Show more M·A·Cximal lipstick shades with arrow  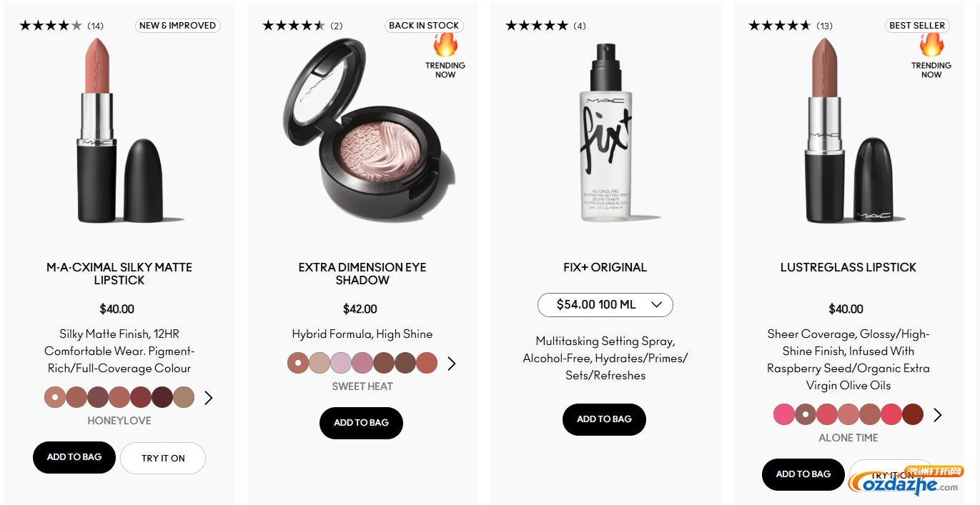[x=209, y=398]
